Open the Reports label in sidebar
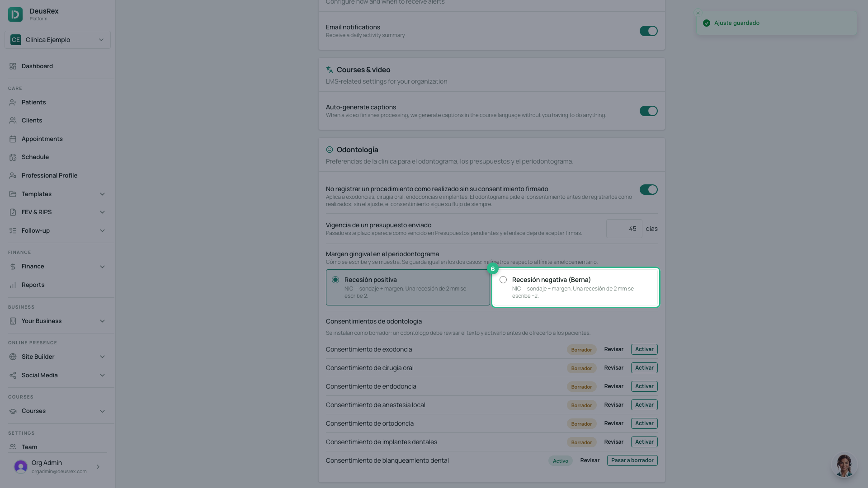Image resolution: width=868 pixels, height=488 pixels. [33, 285]
